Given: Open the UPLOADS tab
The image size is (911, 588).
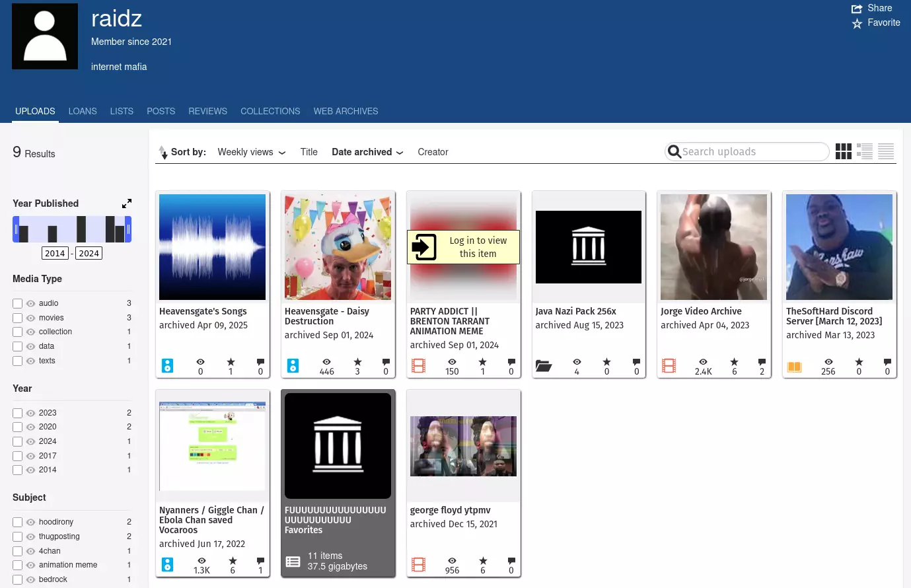Looking at the screenshot, I should tap(36, 111).
